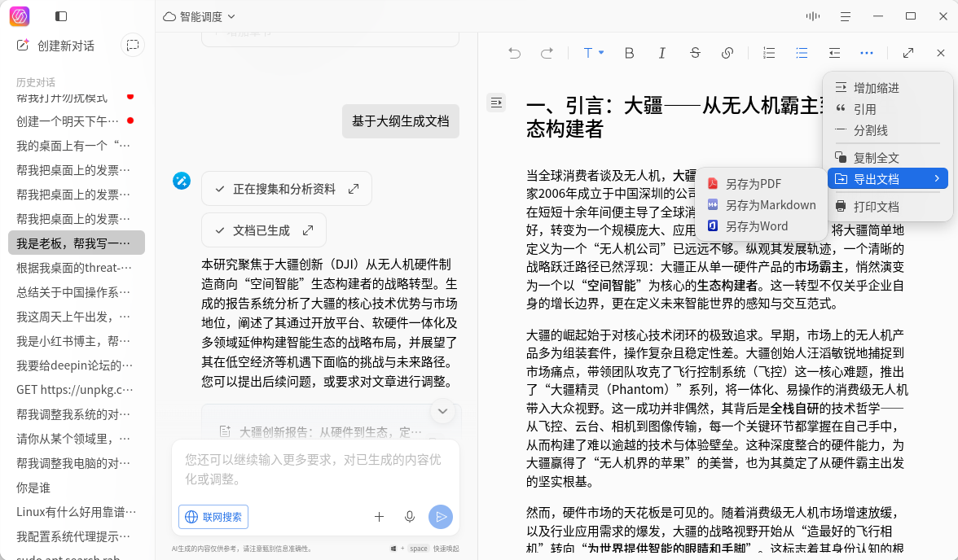
Task: Open the title bar hamburger menu
Action: pyautogui.click(x=846, y=16)
